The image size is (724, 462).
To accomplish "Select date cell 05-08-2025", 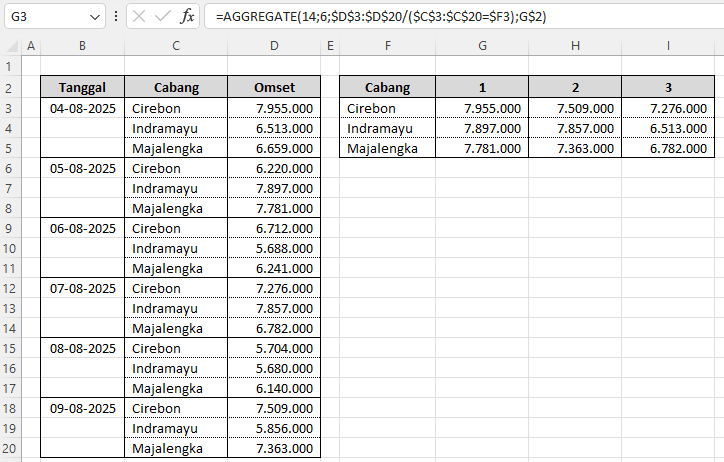I will (x=83, y=168).
